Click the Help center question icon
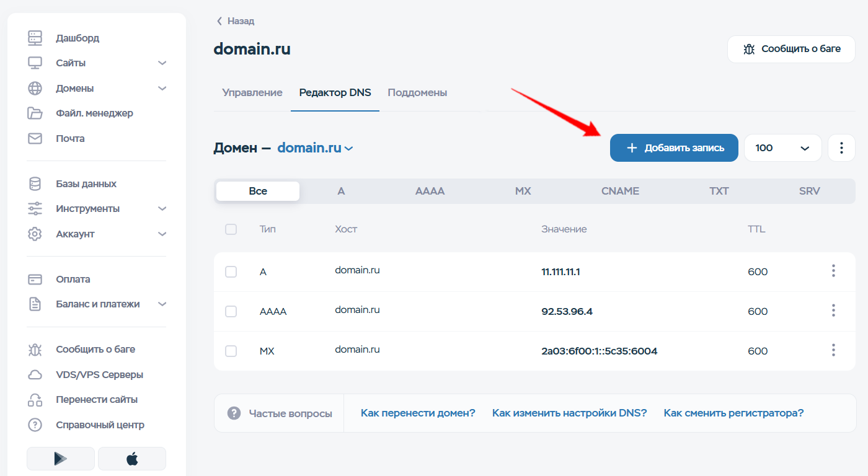The image size is (868, 476). pyautogui.click(x=35, y=425)
